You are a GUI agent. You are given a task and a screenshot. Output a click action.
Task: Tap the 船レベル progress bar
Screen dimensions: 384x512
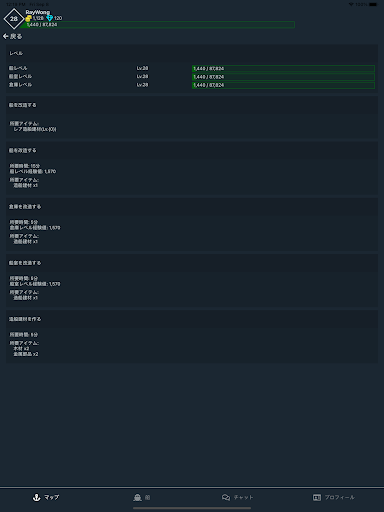tap(283, 69)
